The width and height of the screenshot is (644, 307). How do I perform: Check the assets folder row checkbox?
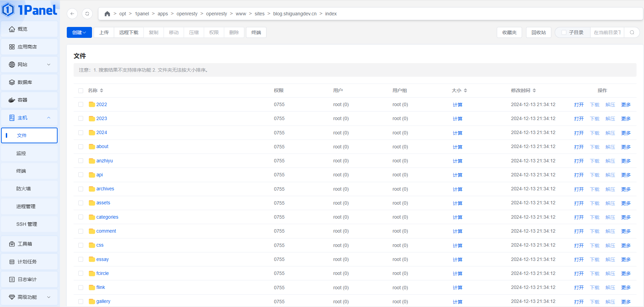[x=81, y=203]
